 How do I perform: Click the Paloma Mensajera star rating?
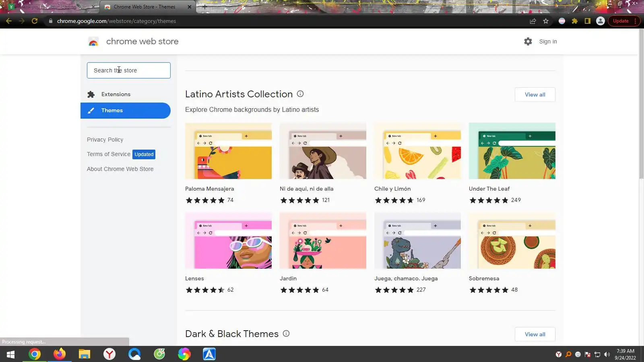coord(205,200)
